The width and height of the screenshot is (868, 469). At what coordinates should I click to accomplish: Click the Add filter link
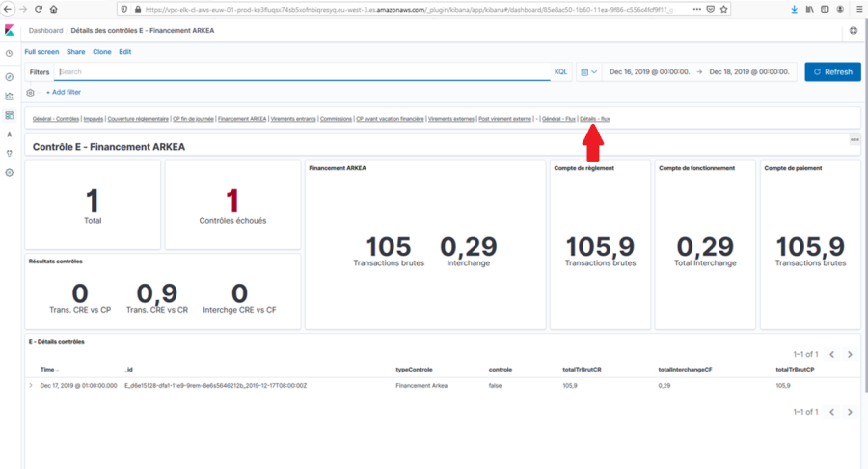click(64, 93)
